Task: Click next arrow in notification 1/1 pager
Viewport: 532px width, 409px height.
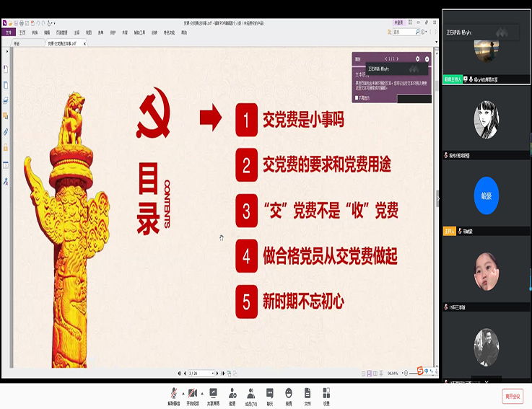Action: click(x=398, y=59)
